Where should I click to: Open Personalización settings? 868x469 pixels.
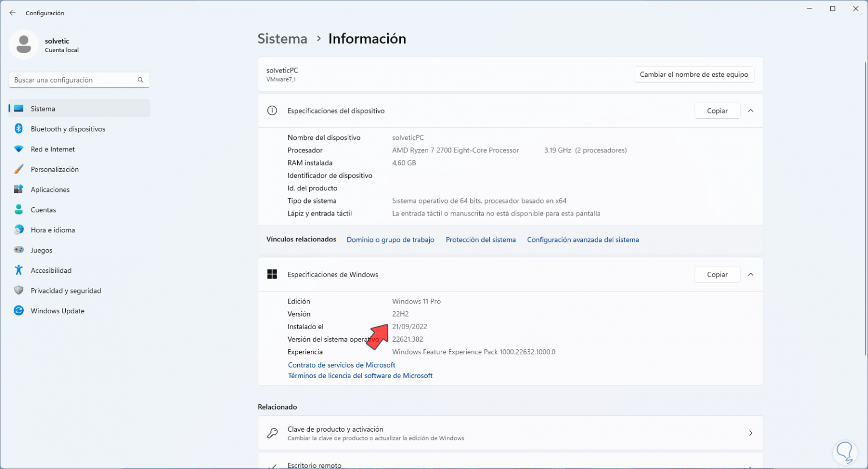pyautogui.click(x=79, y=169)
